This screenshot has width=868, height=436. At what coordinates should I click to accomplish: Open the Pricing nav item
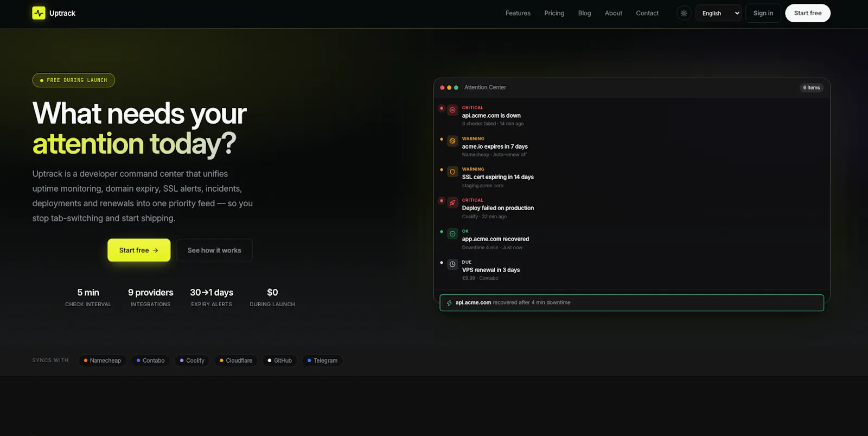click(554, 13)
